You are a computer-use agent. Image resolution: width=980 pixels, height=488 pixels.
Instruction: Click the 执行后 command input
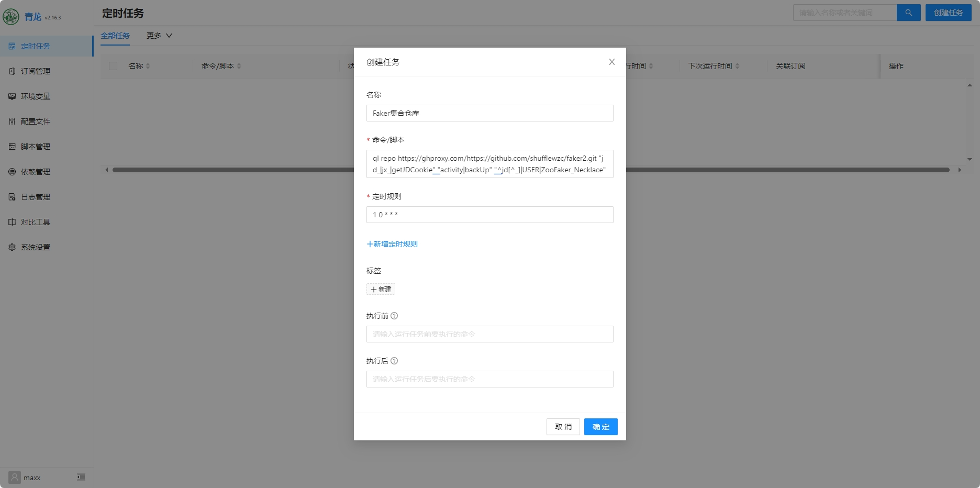tap(490, 379)
